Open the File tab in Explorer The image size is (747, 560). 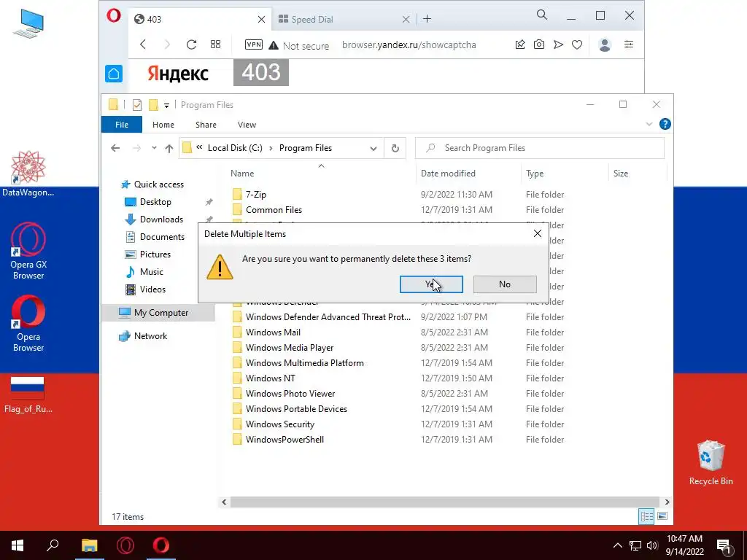[122, 125]
